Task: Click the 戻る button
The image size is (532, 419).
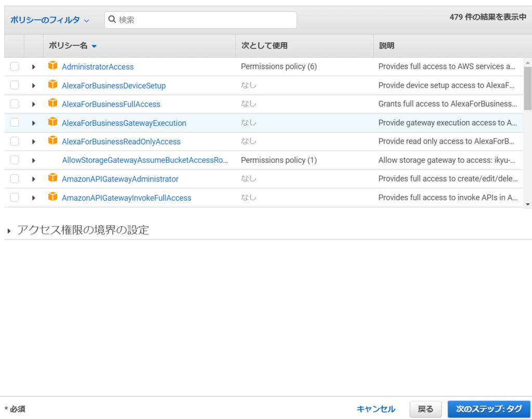Action: point(425,409)
